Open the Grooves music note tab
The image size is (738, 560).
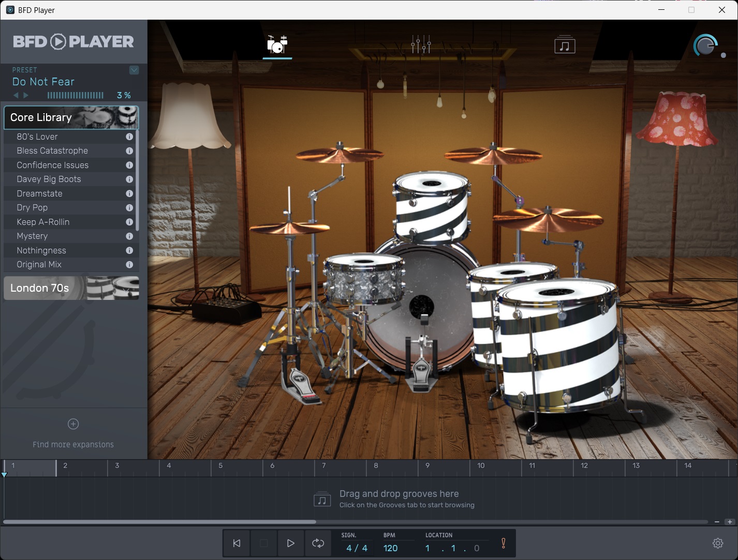565,46
